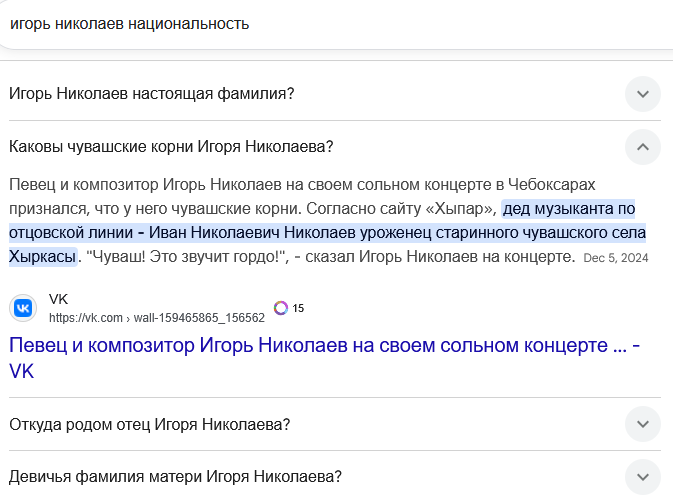Open question 'Игорь Николаев настоящая фамилия?'
This screenshot has height=501, width=673.
(x=151, y=93)
